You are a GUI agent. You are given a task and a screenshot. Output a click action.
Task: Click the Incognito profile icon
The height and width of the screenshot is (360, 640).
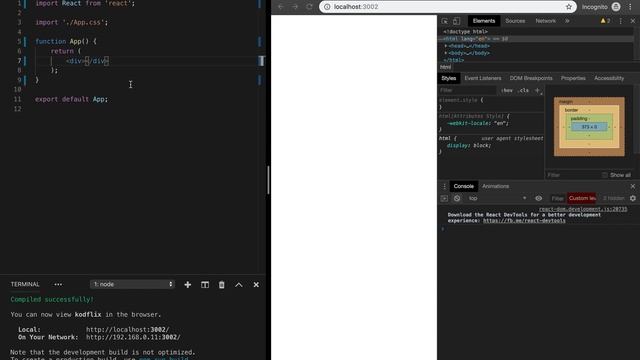[616, 7]
